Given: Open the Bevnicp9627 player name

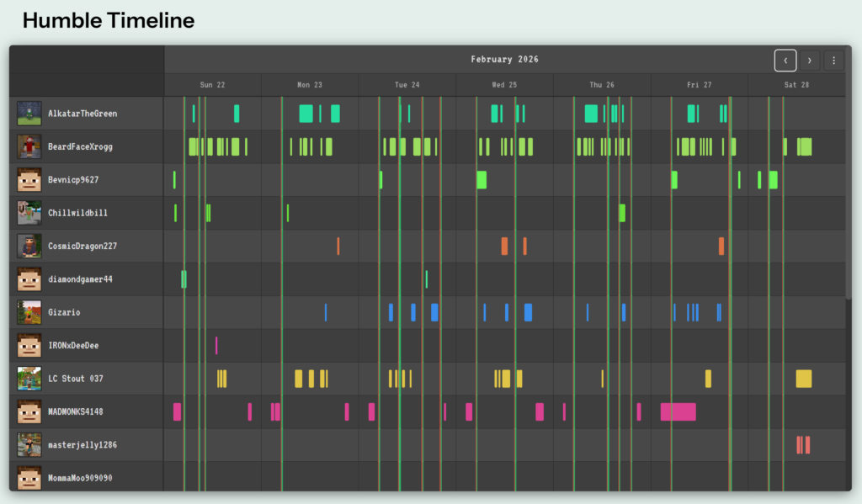Looking at the screenshot, I should (x=78, y=180).
